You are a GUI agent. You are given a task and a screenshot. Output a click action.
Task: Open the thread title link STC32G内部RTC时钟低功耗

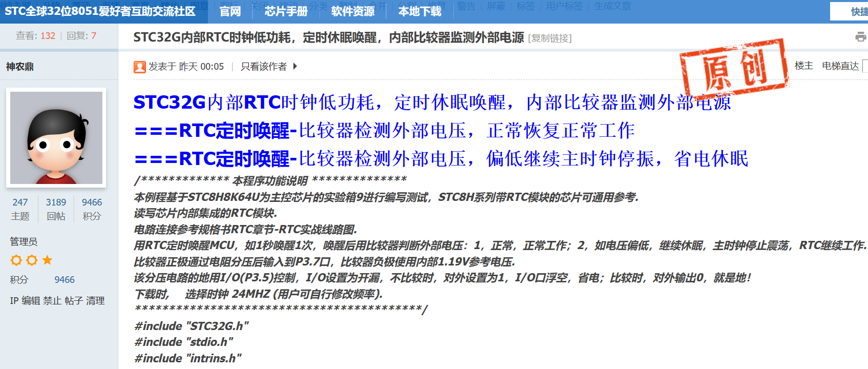click(329, 37)
